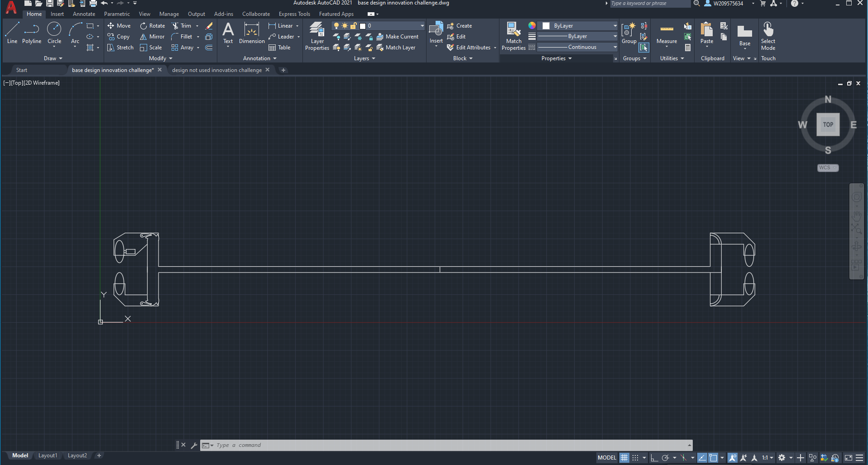Click the Table annotation tool
868x465 pixels.
point(279,48)
